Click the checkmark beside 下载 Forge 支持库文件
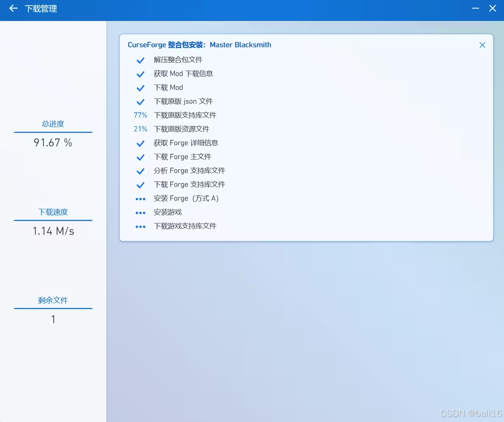The image size is (504, 422). pyautogui.click(x=140, y=185)
